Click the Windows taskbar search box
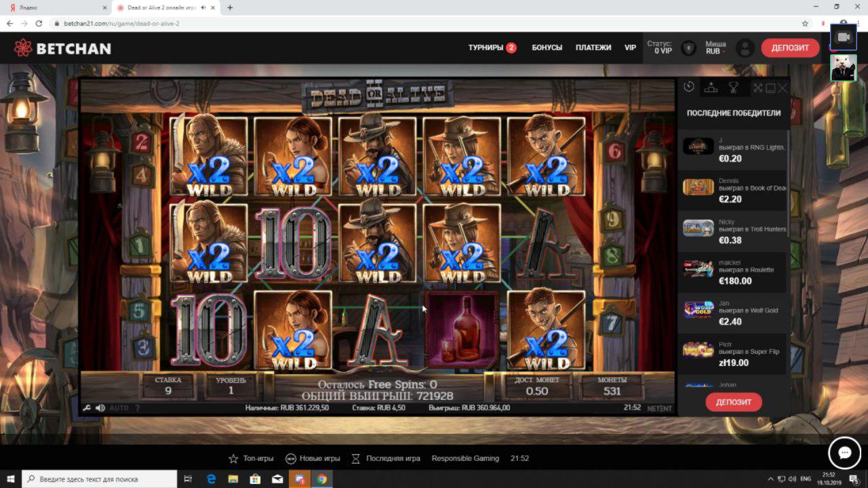Screen dimensions: 868x488 (100, 479)
